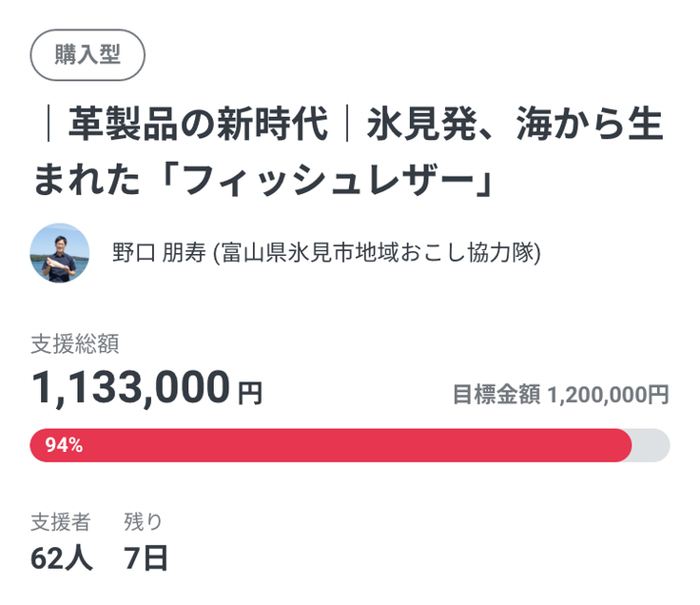Click the 支援総額 label
This screenshot has height=605, width=700.
(x=75, y=344)
